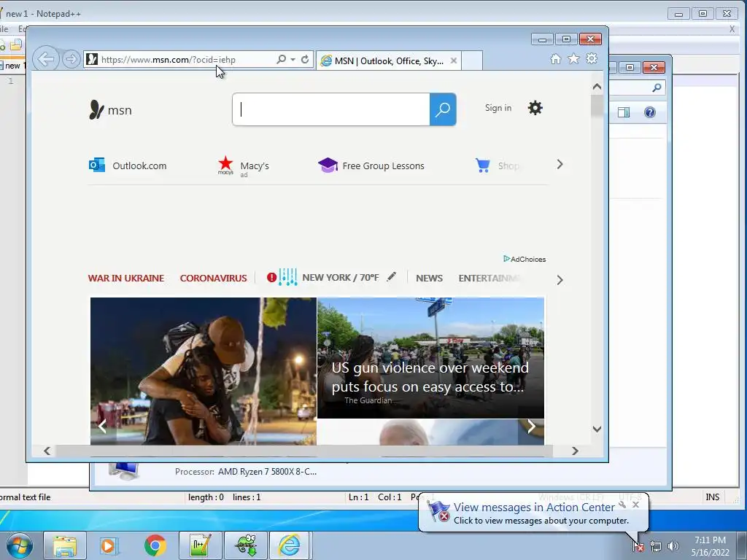Open the ENTERTAINMENT category
The image size is (747, 560).
point(488,278)
